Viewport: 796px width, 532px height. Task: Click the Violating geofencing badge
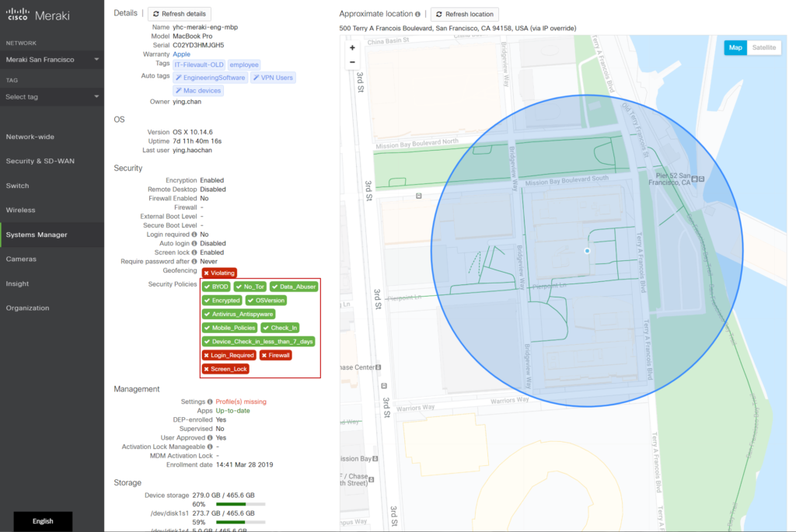pyautogui.click(x=218, y=273)
